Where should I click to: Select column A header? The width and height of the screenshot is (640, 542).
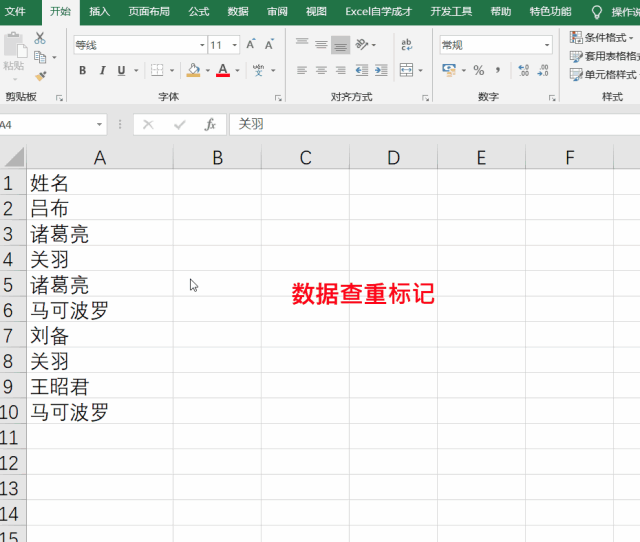[x=100, y=158]
